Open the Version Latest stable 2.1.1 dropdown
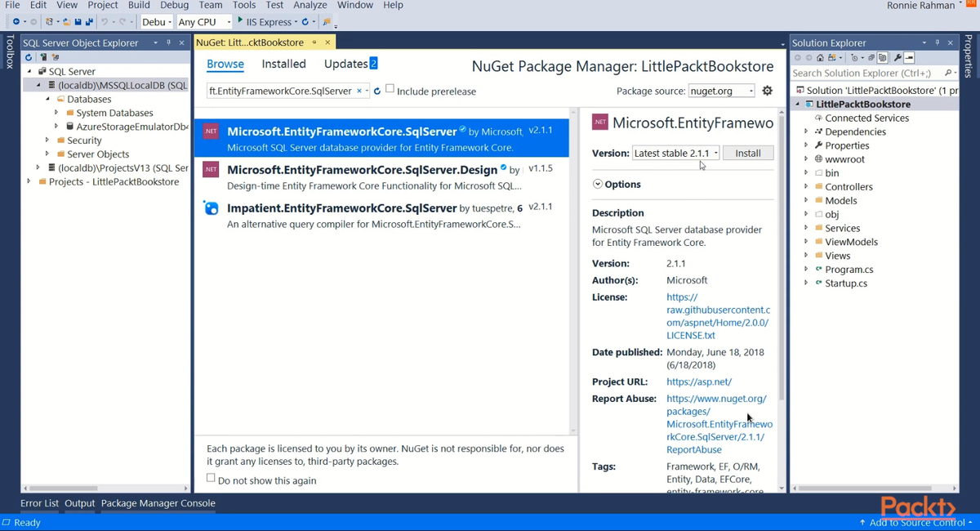The image size is (980, 531). 675,153
